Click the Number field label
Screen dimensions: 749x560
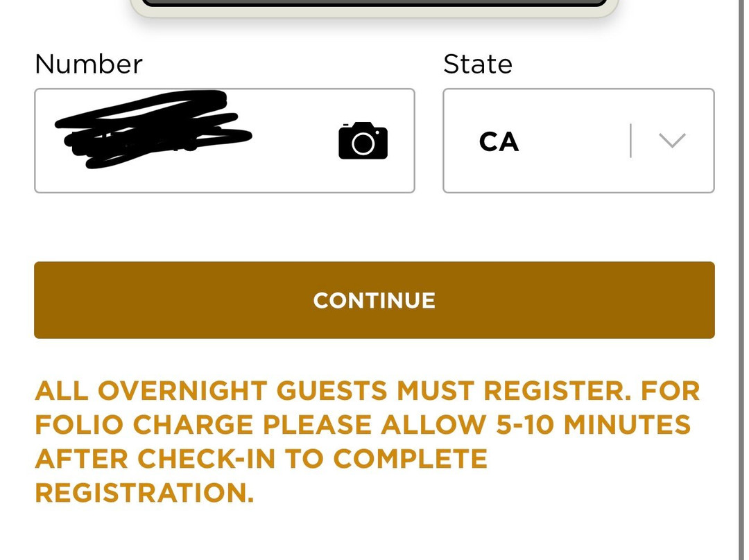[88, 64]
